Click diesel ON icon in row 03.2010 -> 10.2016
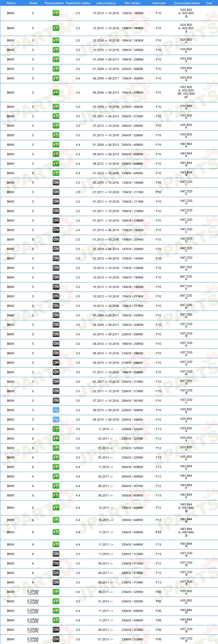The height and width of the screenshot is (644, 218). pos(56,183)
